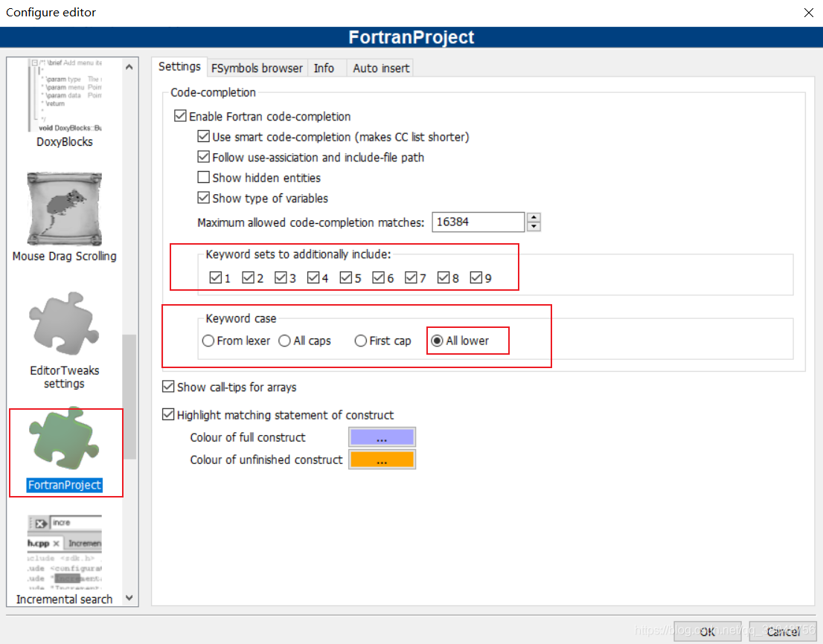Close the Configure editor dialog
The height and width of the screenshot is (644, 823).
[808, 13]
